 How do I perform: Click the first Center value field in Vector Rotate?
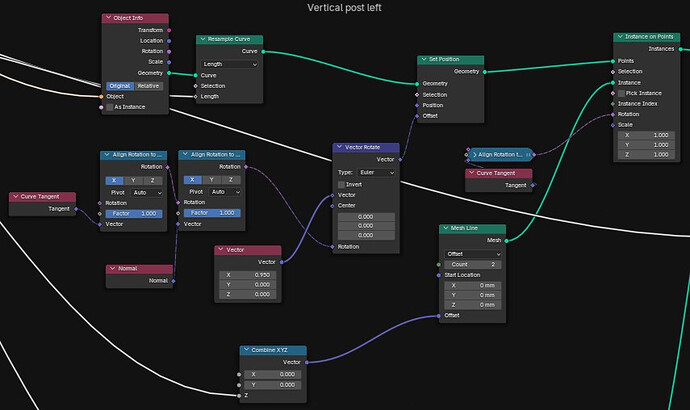(x=366, y=217)
